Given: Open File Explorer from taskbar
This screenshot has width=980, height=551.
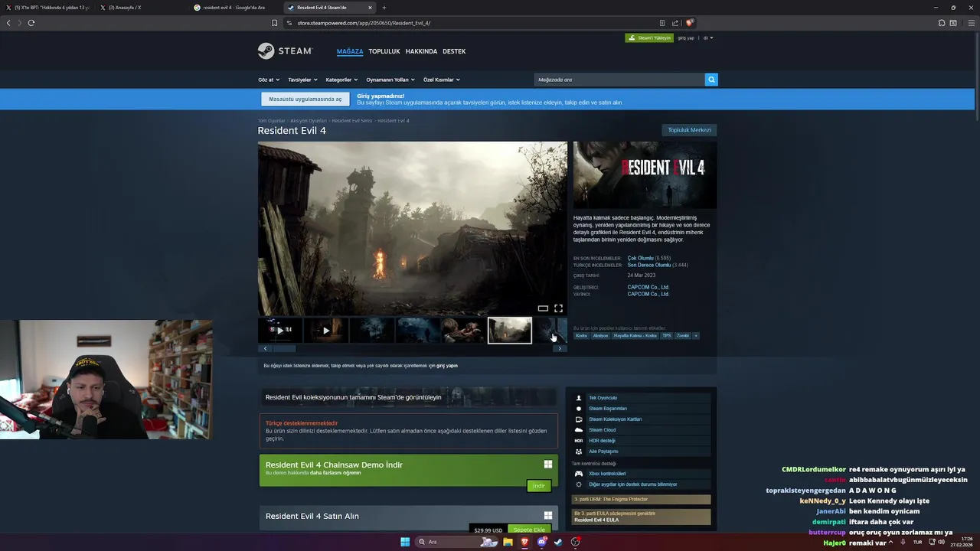Looking at the screenshot, I should point(508,542).
